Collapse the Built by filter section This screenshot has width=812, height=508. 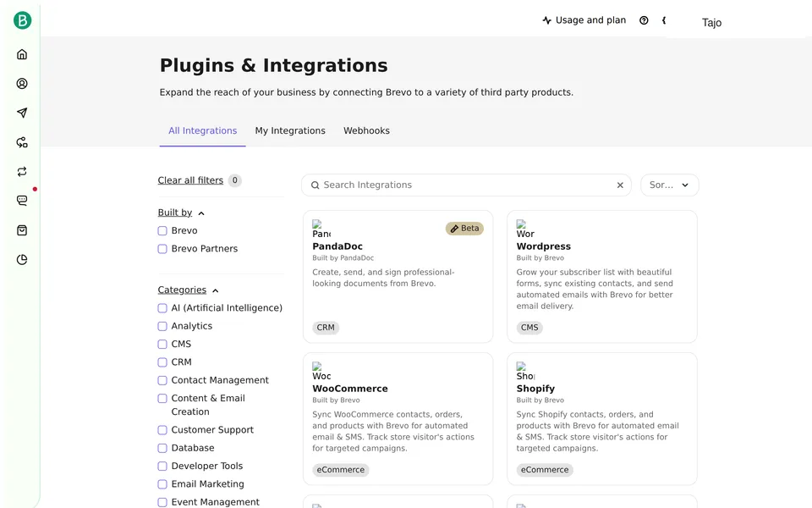click(x=181, y=213)
